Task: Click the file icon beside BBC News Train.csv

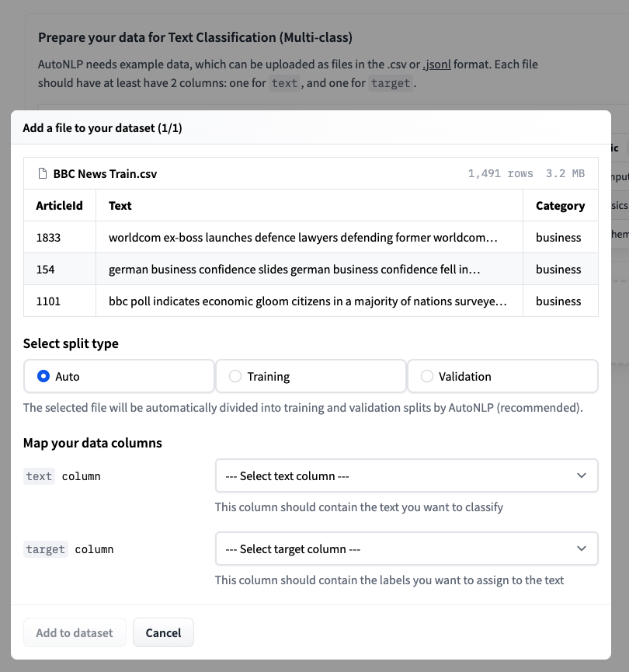Action: click(43, 174)
